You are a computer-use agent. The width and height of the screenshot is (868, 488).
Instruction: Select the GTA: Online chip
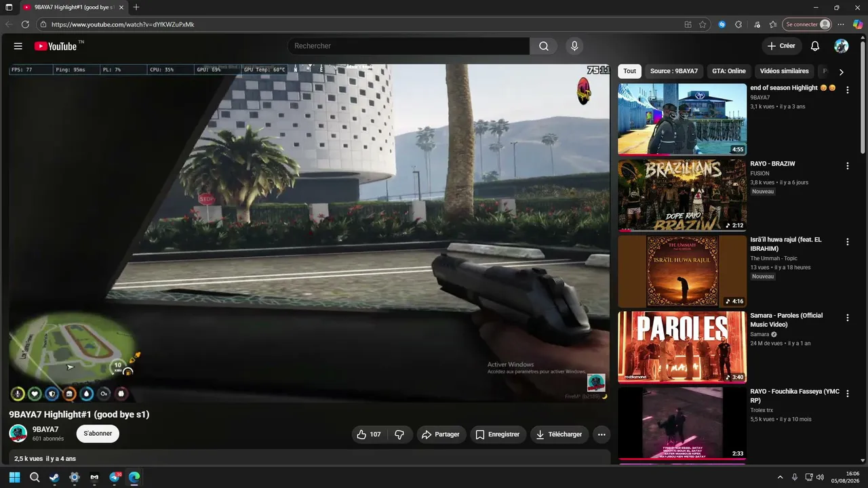[x=729, y=71]
